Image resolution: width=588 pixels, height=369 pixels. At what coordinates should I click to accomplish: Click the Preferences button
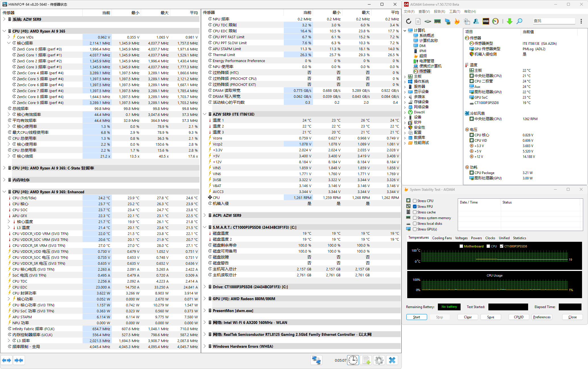[x=541, y=317]
